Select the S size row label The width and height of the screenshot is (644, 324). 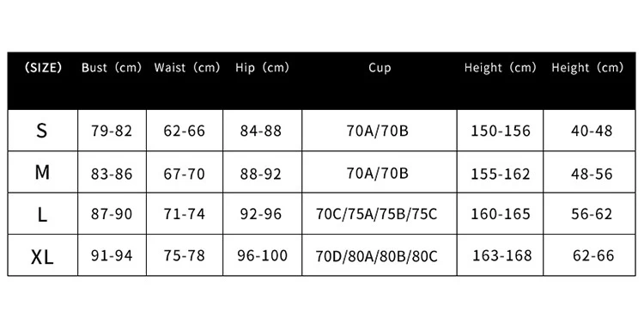[x=42, y=131]
